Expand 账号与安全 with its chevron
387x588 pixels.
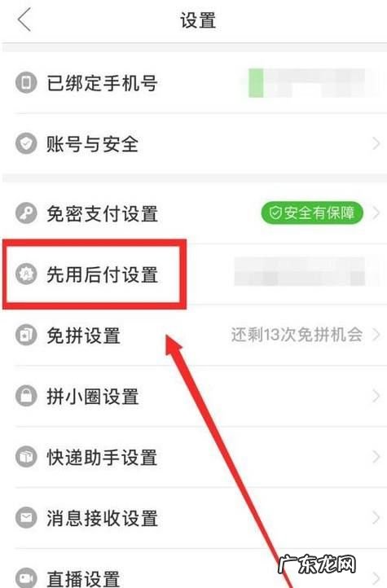click(x=376, y=143)
